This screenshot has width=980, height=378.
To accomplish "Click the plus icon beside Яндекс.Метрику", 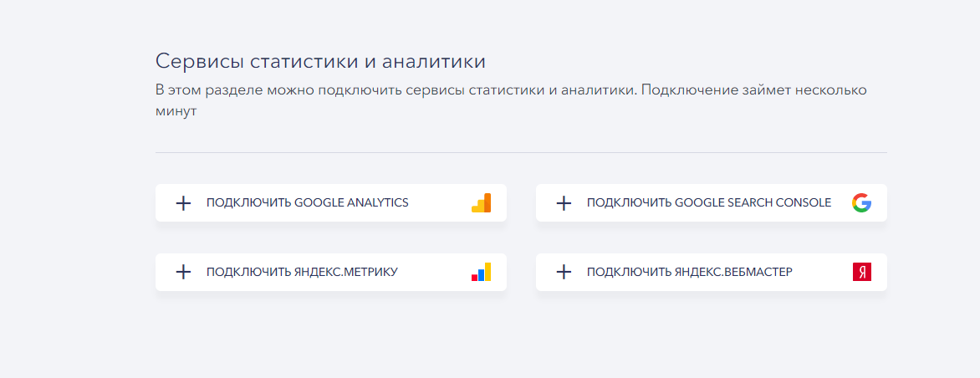I will tap(183, 272).
